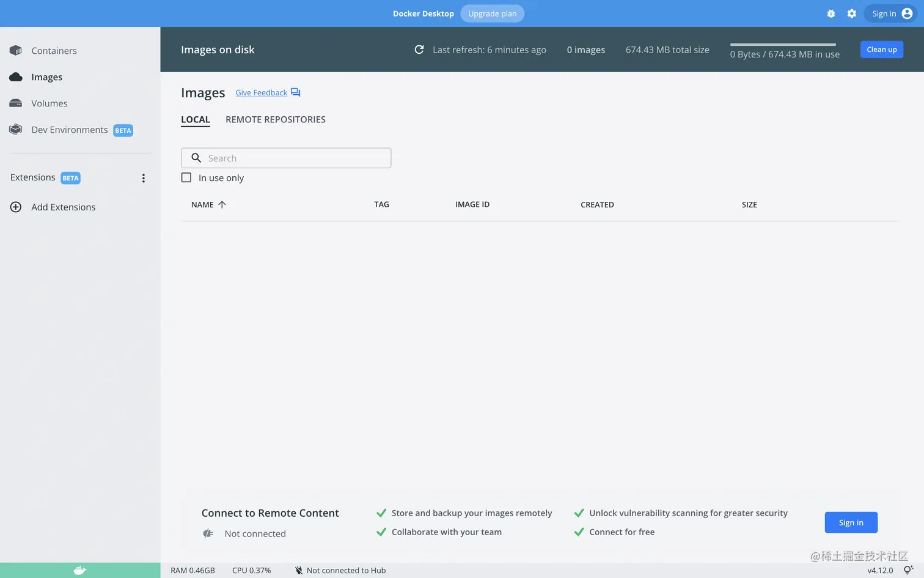924x578 pixels.
Task: Click the account avatar icon
Action: tap(907, 13)
